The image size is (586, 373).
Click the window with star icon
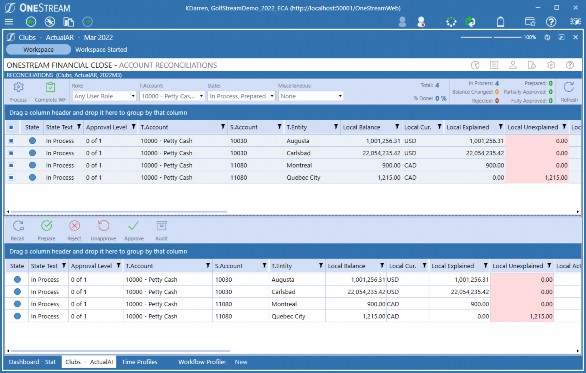[x=530, y=22]
